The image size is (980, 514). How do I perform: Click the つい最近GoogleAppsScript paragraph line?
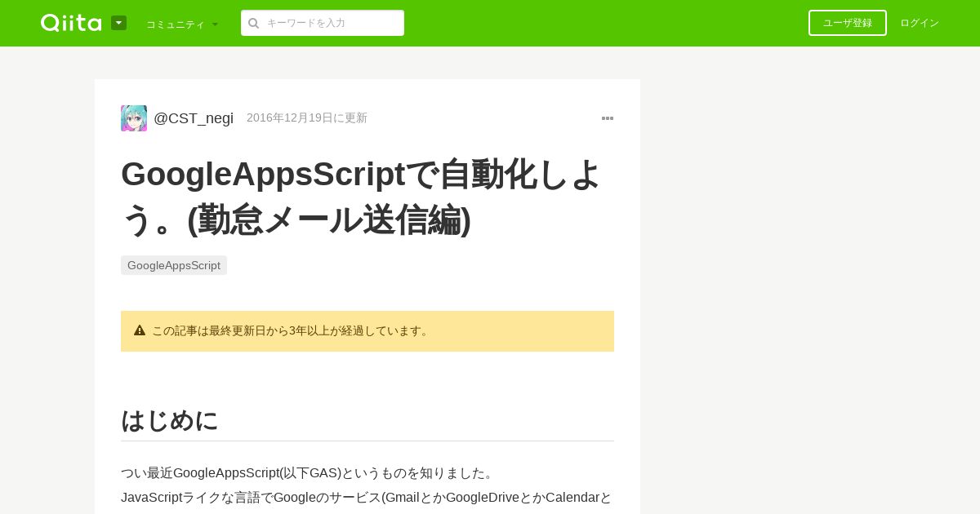[x=309, y=473]
